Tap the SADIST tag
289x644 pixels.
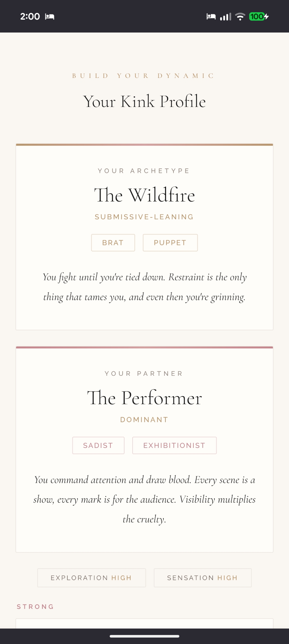[x=98, y=445]
